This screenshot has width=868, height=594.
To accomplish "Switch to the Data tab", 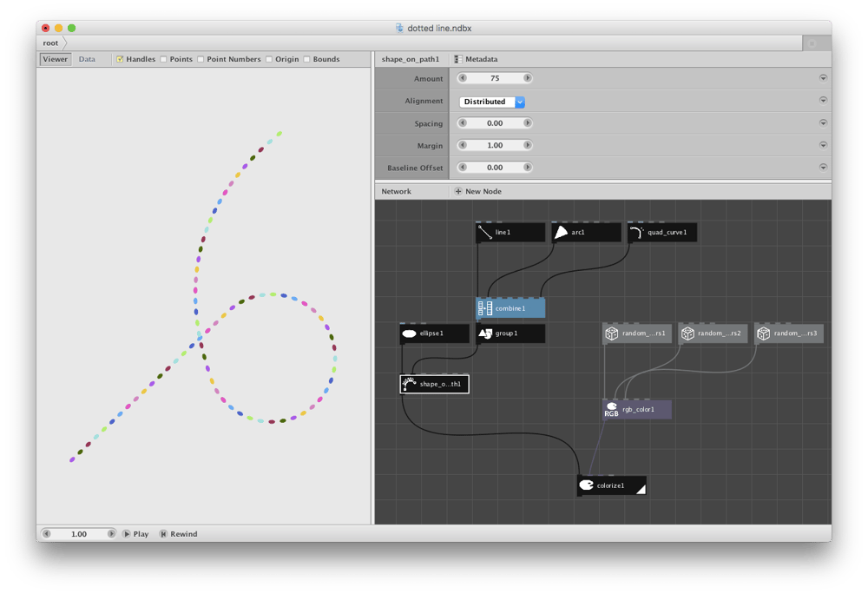I will coord(87,59).
